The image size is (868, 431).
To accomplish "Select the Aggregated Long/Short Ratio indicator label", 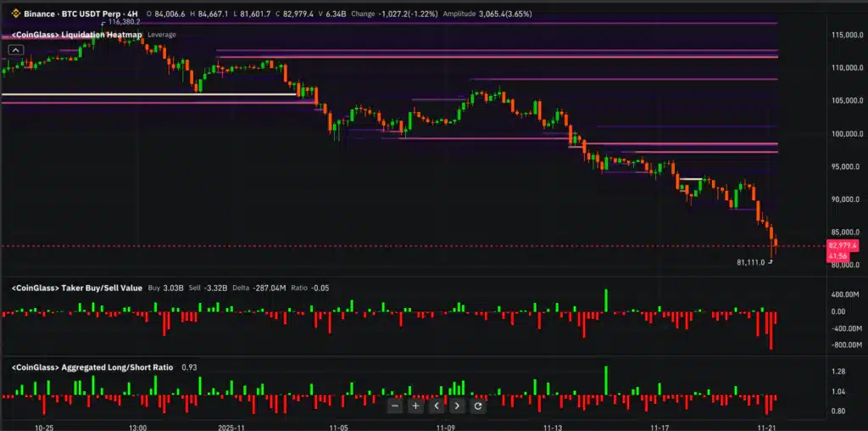I will coord(92,367).
